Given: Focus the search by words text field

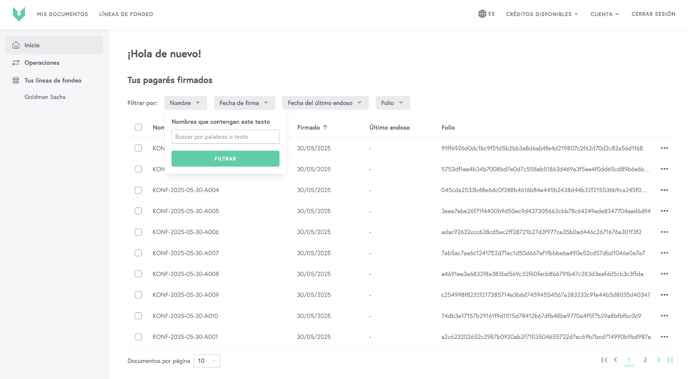Looking at the screenshot, I should point(225,137).
